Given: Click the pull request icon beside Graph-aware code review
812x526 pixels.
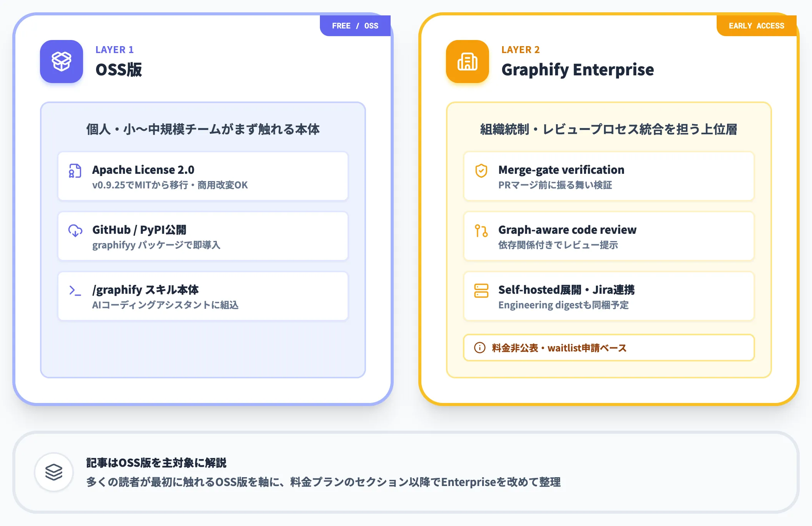Looking at the screenshot, I should tap(481, 231).
